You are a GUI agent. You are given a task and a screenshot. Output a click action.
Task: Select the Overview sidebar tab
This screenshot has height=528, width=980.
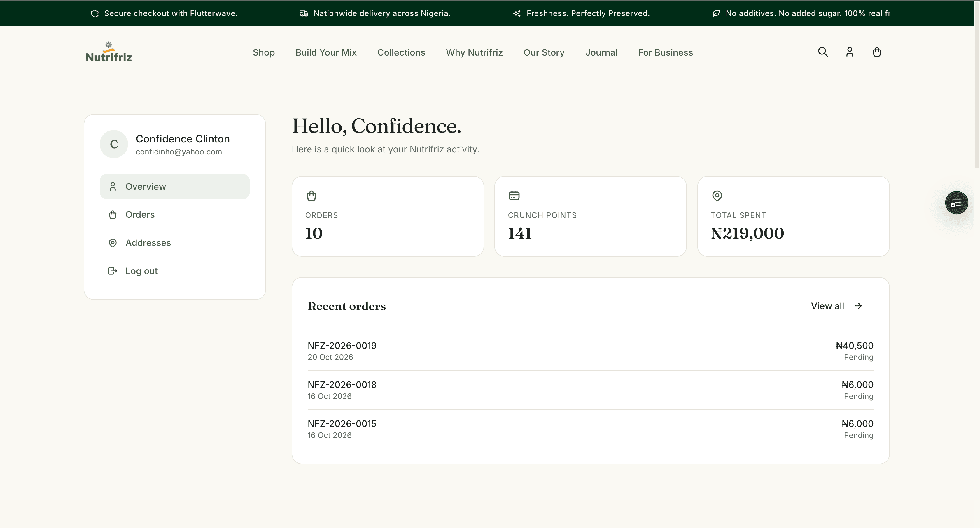[175, 187]
